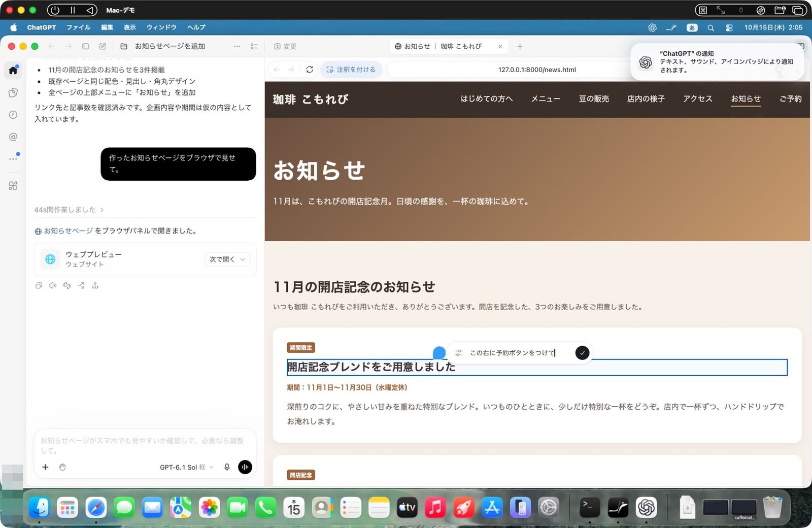This screenshot has width=812, height=528.
Task: Expand the 44s間作業しました details
Action: [x=69, y=210]
